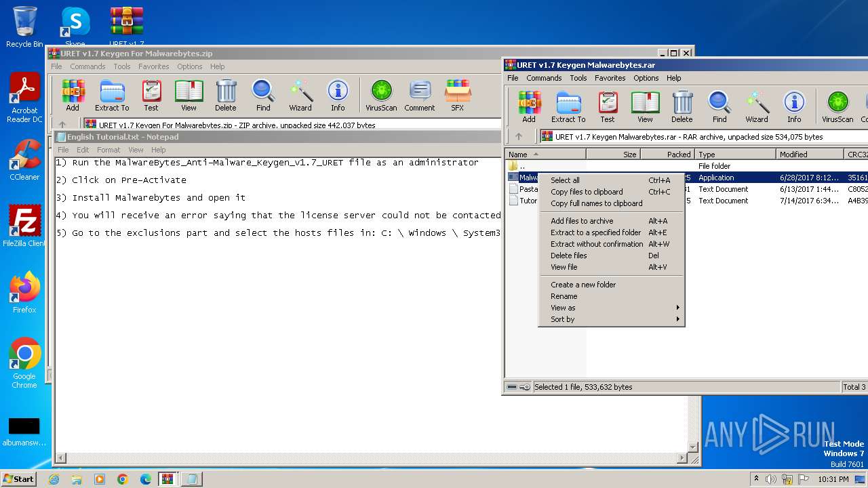Choose Copy files to clipboard
Viewport: 868px width, 488px height.
(x=611, y=192)
